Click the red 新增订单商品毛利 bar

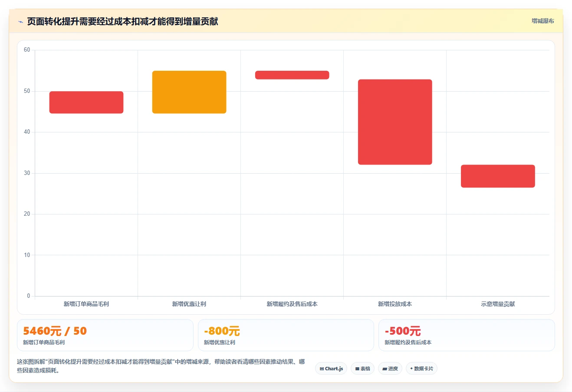tap(86, 102)
